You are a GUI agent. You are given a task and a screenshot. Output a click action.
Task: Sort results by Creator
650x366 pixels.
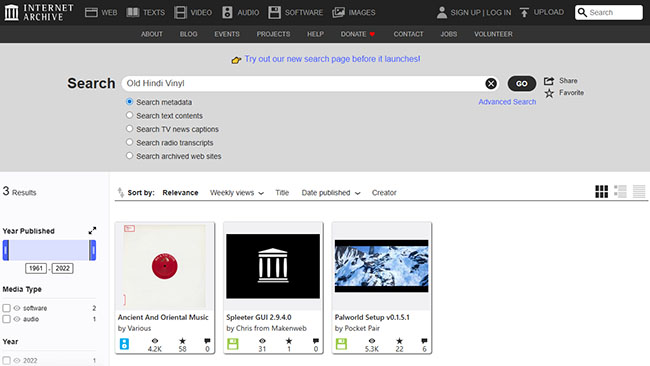384,193
